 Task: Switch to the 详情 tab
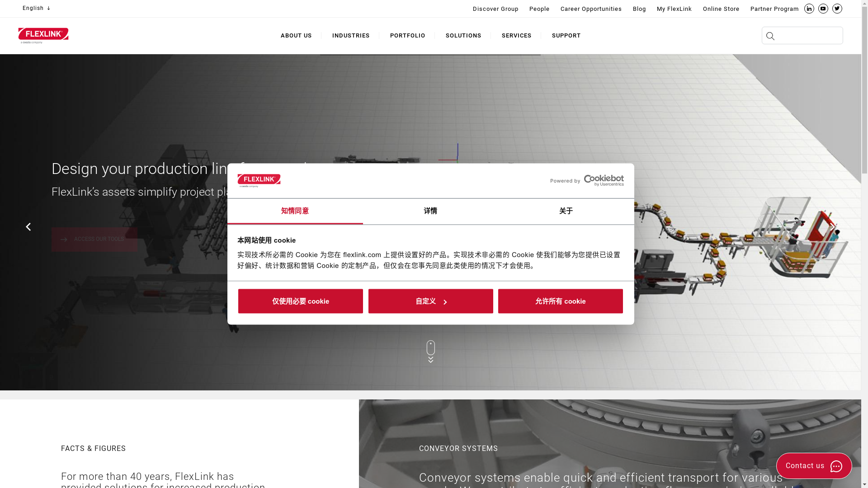click(x=430, y=211)
